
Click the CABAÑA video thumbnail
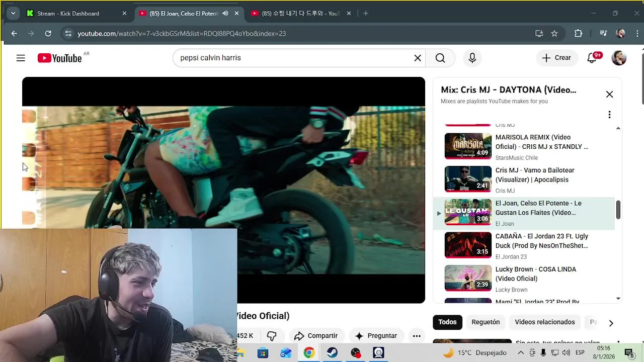468,245
